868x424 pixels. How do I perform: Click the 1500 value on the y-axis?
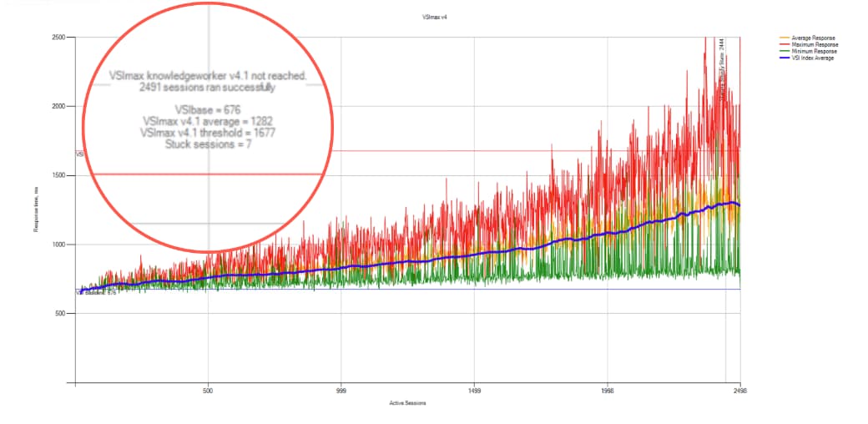coord(60,175)
